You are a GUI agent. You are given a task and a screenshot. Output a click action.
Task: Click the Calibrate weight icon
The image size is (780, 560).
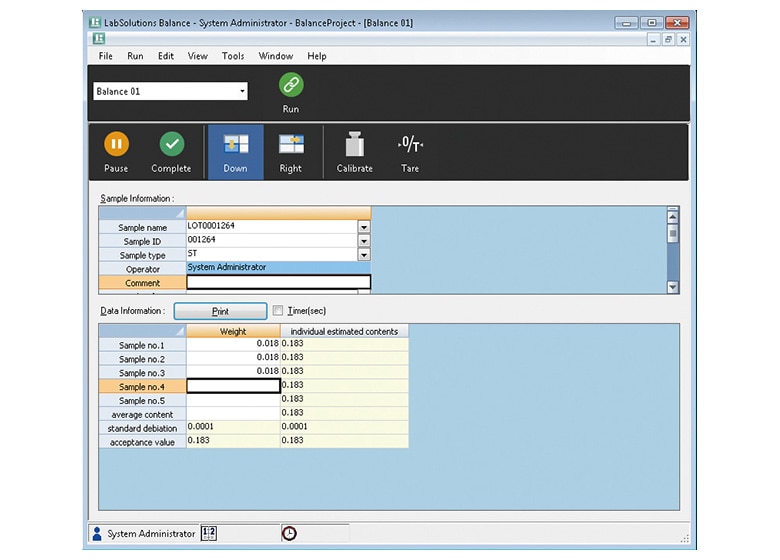pyautogui.click(x=354, y=145)
